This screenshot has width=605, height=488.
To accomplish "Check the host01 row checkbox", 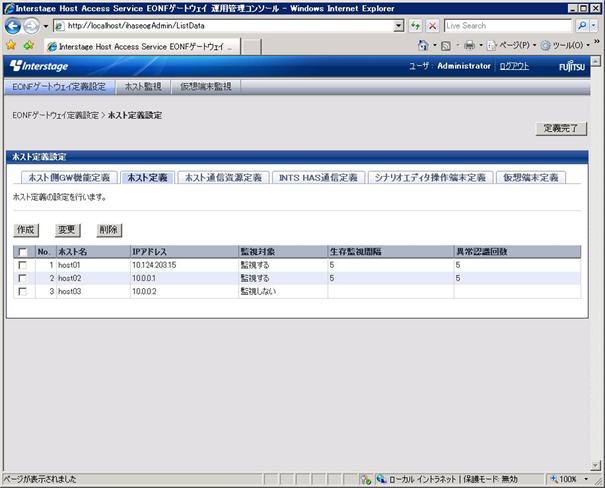I will coord(23,265).
